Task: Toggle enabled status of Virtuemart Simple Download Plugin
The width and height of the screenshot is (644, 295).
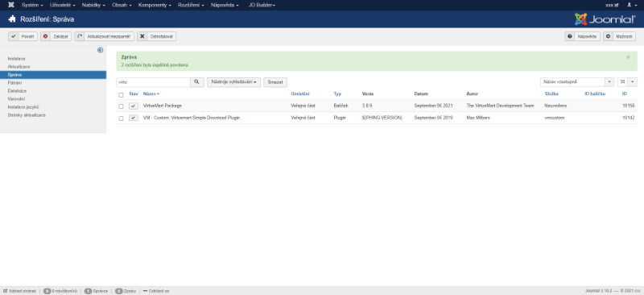Action: (134, 118)
